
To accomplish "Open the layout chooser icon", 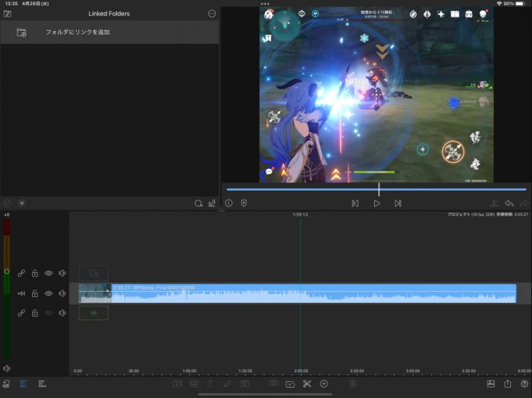I will click(x=491, y=384).
